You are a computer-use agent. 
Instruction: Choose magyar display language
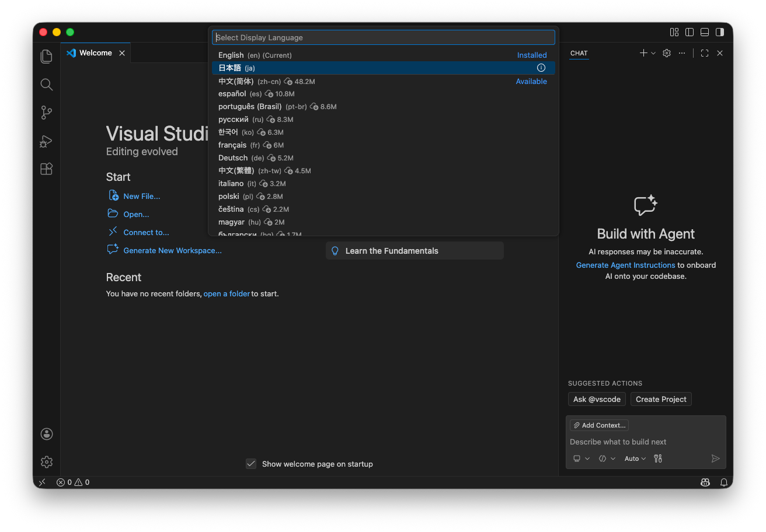tap(384, 222)
